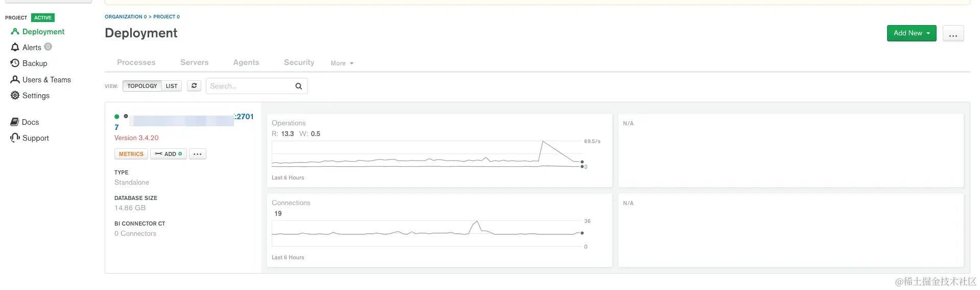Viewport: 980px width, 290px height.
Task: Open the Servers tab
Action: (x=194, y=62)
